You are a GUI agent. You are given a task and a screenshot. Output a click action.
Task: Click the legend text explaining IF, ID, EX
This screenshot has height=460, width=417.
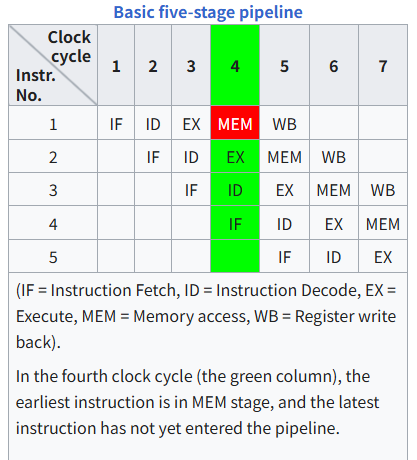click(206, 316)
